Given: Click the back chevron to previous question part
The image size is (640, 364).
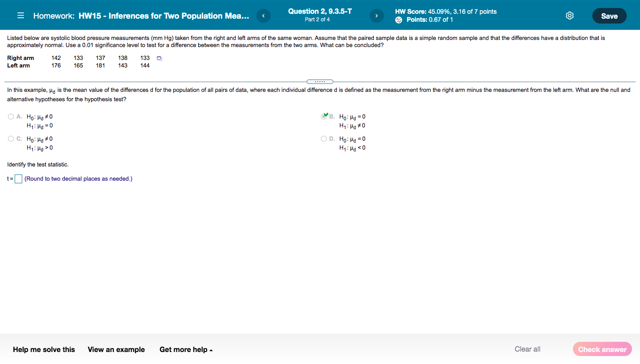Looking at the screenshot, I should coord(263,15).
